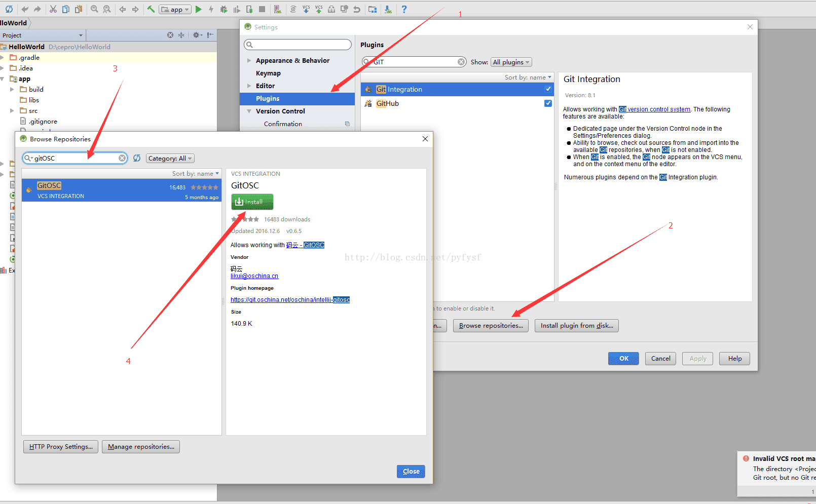Navigate Forward with the right arrow icon
The width and height of the screenshot is (816, 504).
(x=135, y=9)
